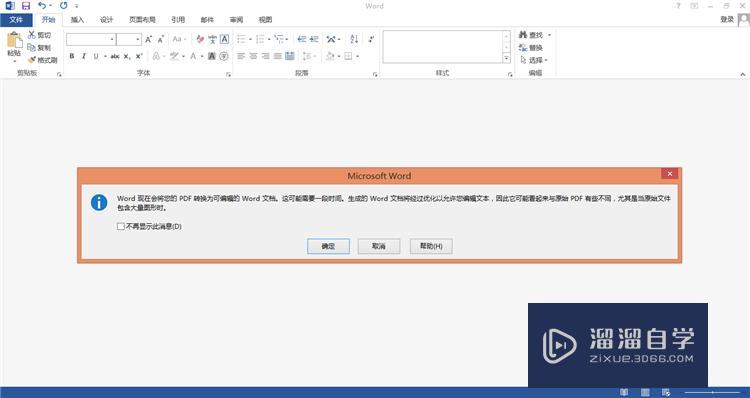Open the Numbering list dropdown arrow
750x398 pixels.
tap(269, 39)
